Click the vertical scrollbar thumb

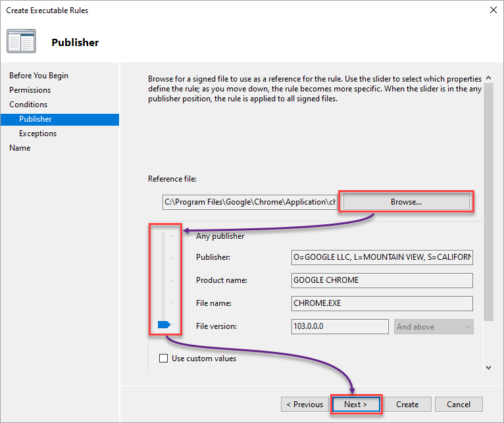(x=489, y=202)
